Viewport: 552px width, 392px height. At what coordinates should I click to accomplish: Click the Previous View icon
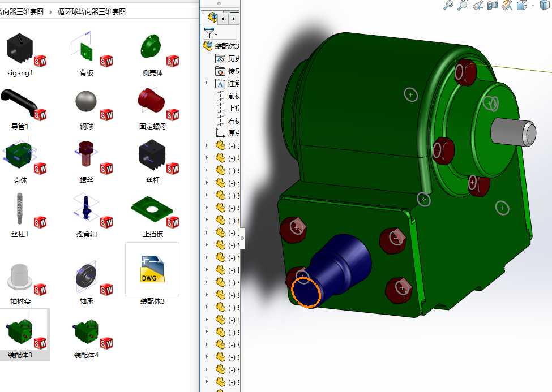click(x=478, y=5)
